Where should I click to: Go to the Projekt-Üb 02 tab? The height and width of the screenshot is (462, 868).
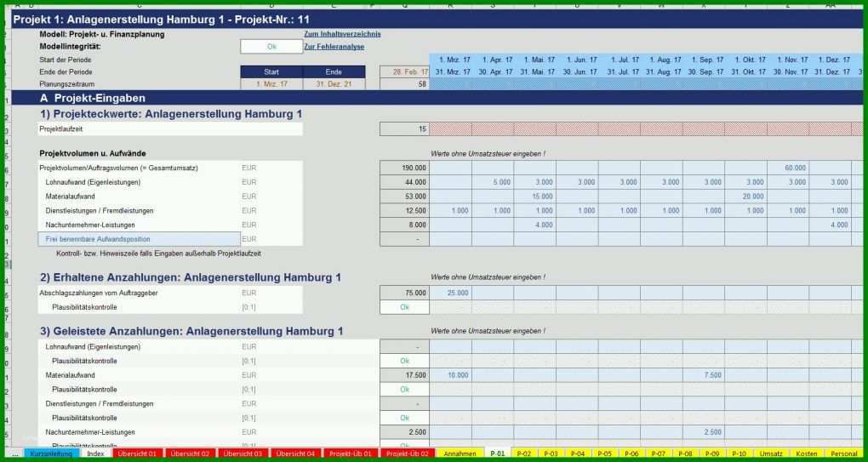(x=408, y=453)
